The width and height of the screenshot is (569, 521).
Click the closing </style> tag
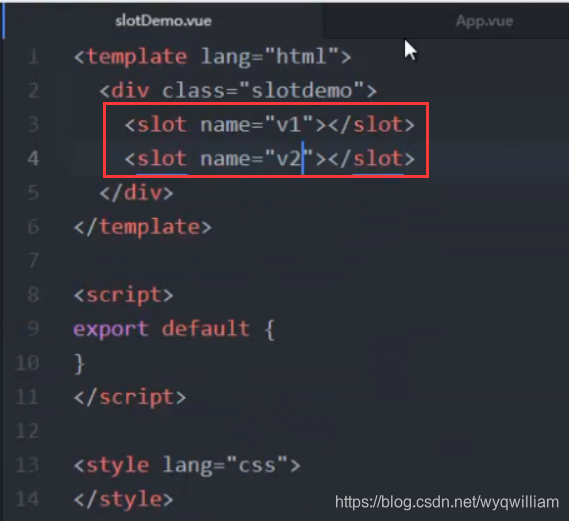click(x=124, y=500)
